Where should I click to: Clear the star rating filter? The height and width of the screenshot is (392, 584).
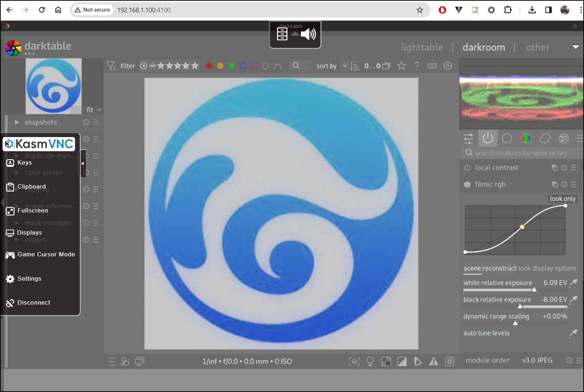[144, 66]
